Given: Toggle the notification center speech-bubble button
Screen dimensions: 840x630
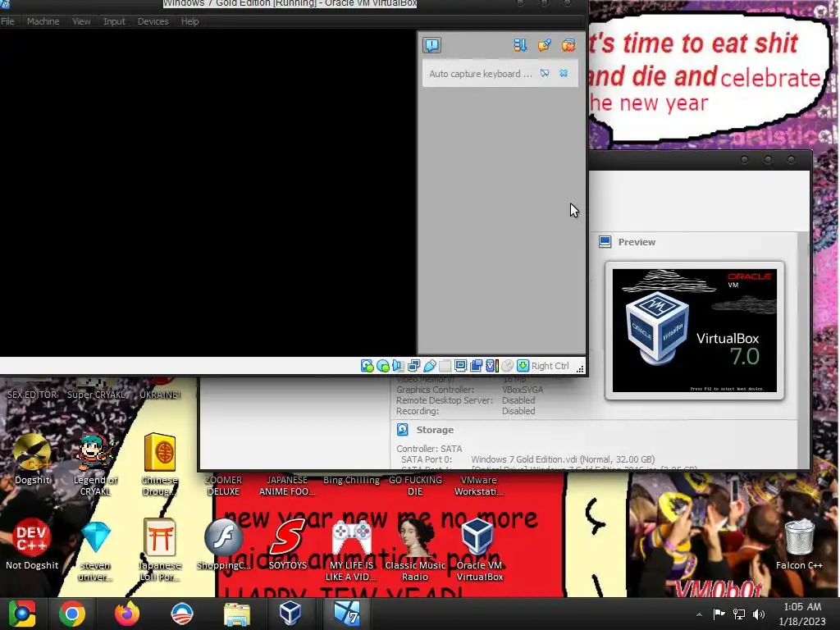Looking at the screenshot, I should point(431,45).
